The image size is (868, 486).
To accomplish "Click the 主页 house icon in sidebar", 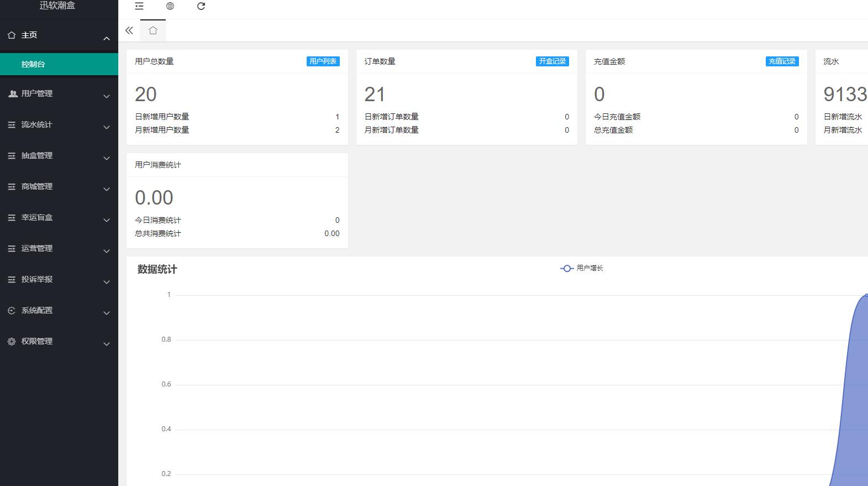I will coord(12,35).
